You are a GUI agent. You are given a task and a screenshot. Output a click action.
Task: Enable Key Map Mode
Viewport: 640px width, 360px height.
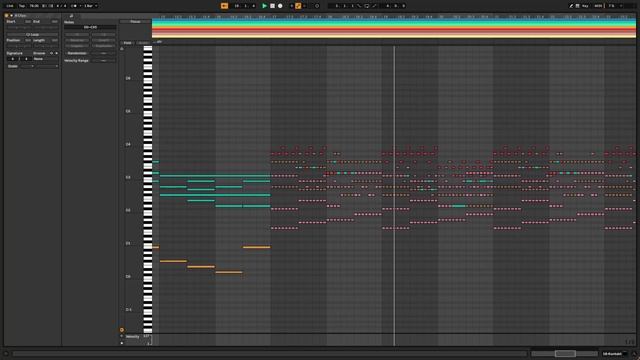tap(585, 6)
